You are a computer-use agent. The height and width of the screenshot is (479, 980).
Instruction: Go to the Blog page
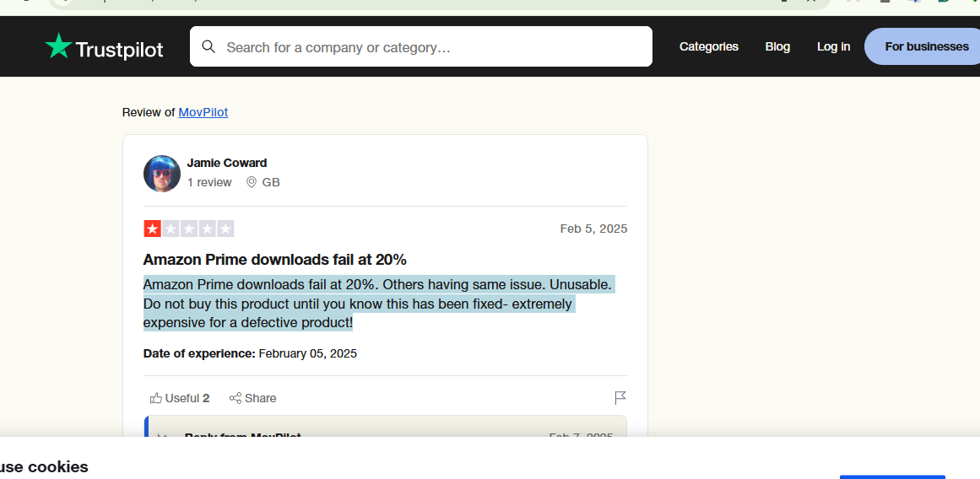[777, 46]
